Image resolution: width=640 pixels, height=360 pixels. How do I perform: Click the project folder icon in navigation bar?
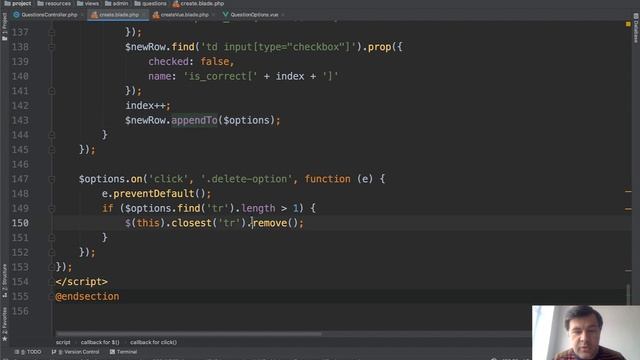[7, 3]
